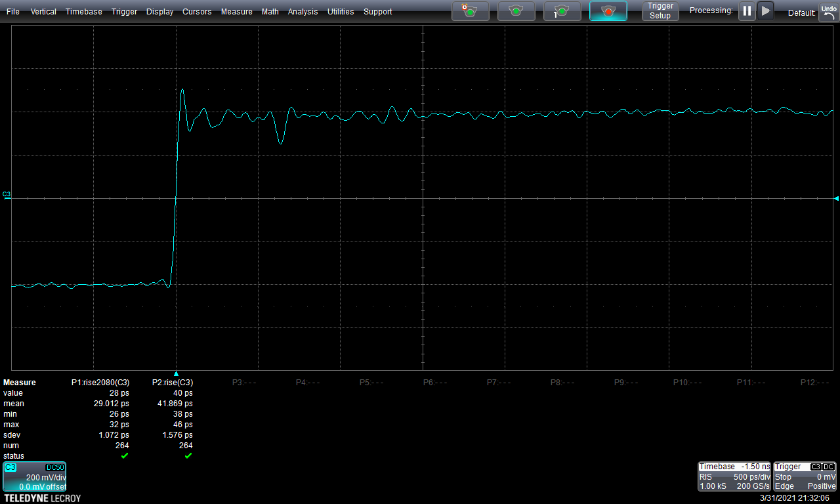Viewport: 840px width, 504px height.
Task: Click the empty P9 measurement slot
Action: point(626,383)
